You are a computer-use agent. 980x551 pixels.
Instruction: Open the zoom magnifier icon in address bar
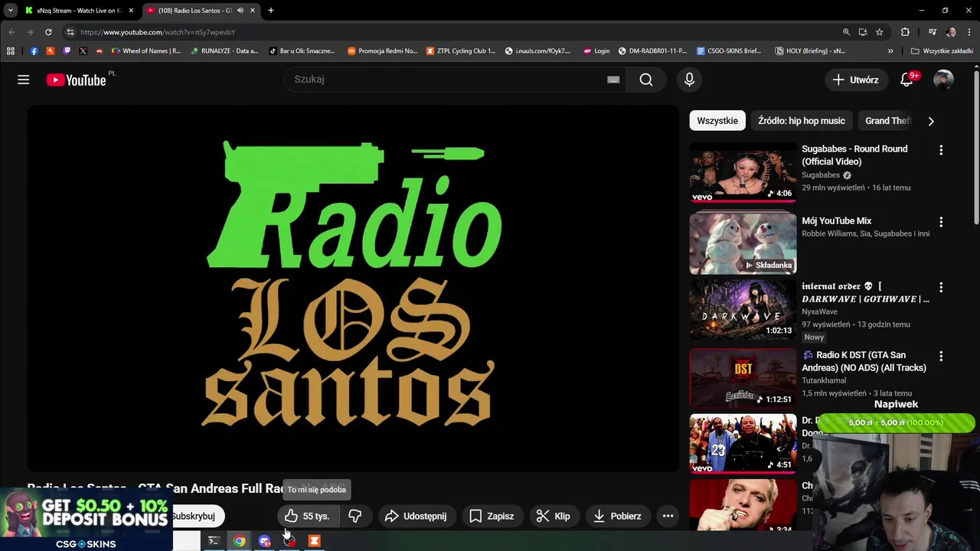(846, 32)
